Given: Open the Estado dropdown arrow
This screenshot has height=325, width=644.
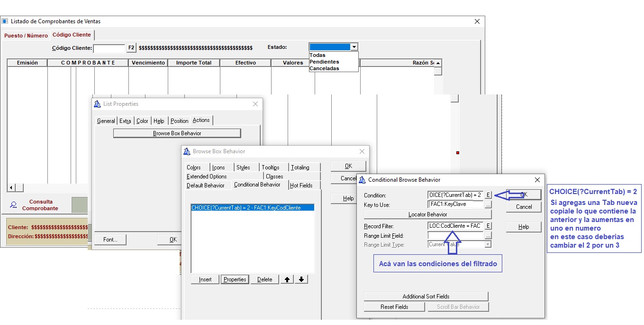Looking at the screenshot, I should (354, 47).
